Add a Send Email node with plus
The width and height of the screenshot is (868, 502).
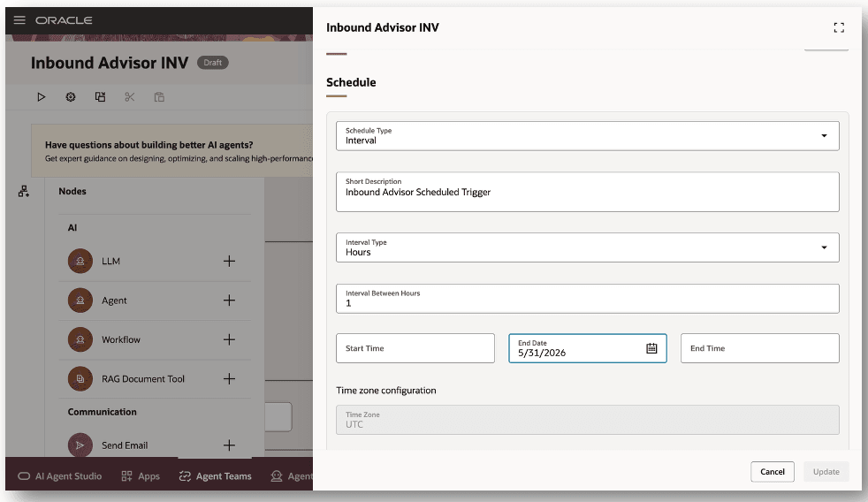(229, 445)
